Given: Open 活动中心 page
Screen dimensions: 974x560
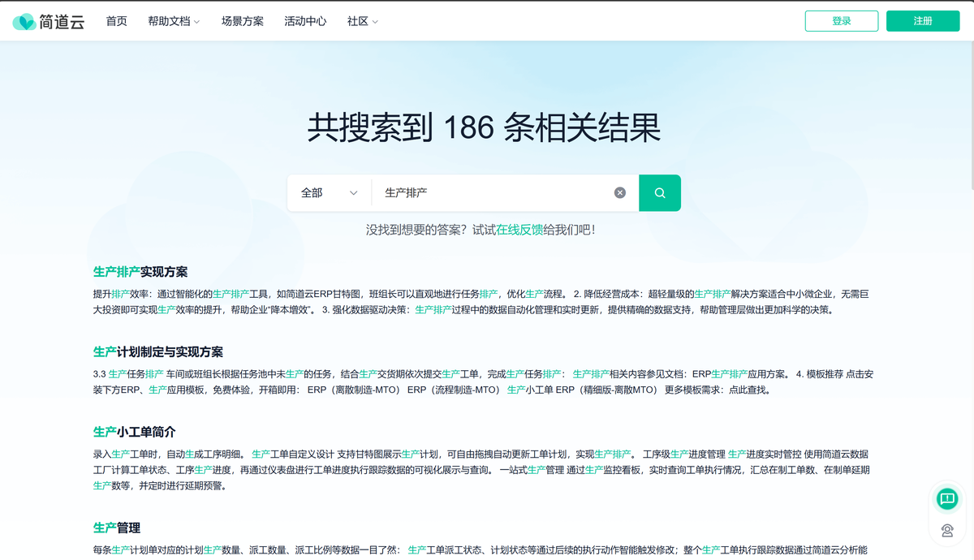Looking at the screenshot, I should click(x=305, y=21).
